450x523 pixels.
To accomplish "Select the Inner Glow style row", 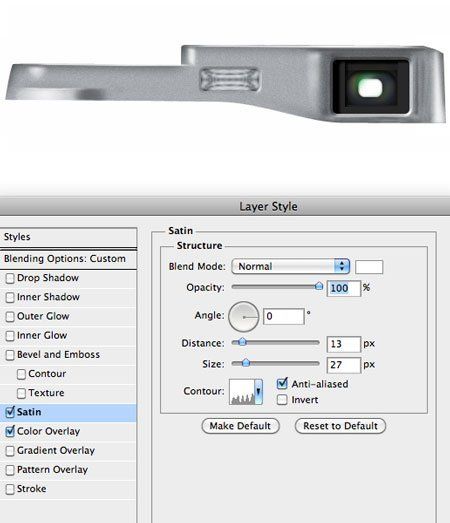I will pos(68,336).
